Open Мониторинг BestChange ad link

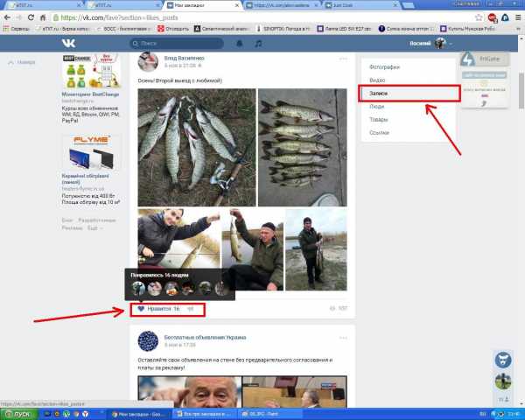[x=90, y=94]
